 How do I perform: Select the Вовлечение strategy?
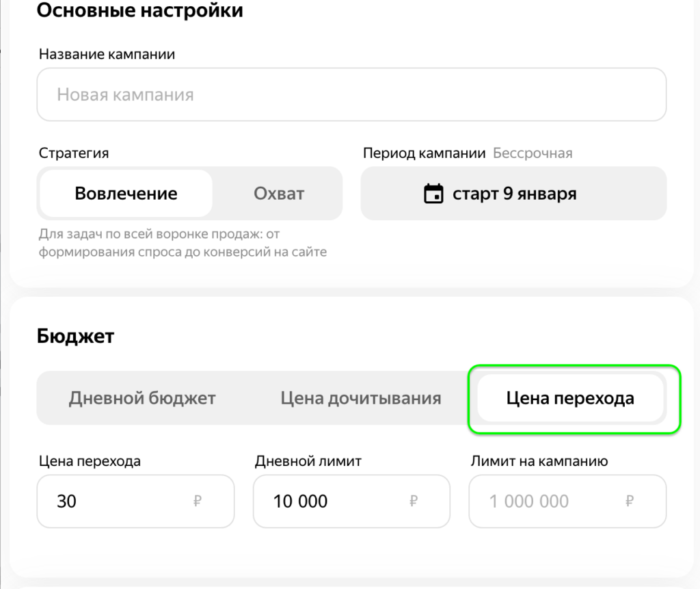pos(126,194)
